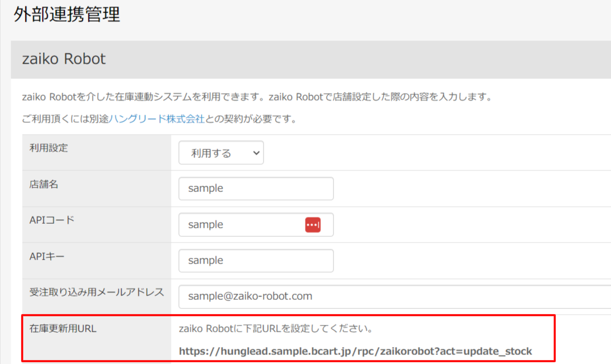Click the APIキー row label
The height and width of the screenshot is (364, 611).
point(47,256)
